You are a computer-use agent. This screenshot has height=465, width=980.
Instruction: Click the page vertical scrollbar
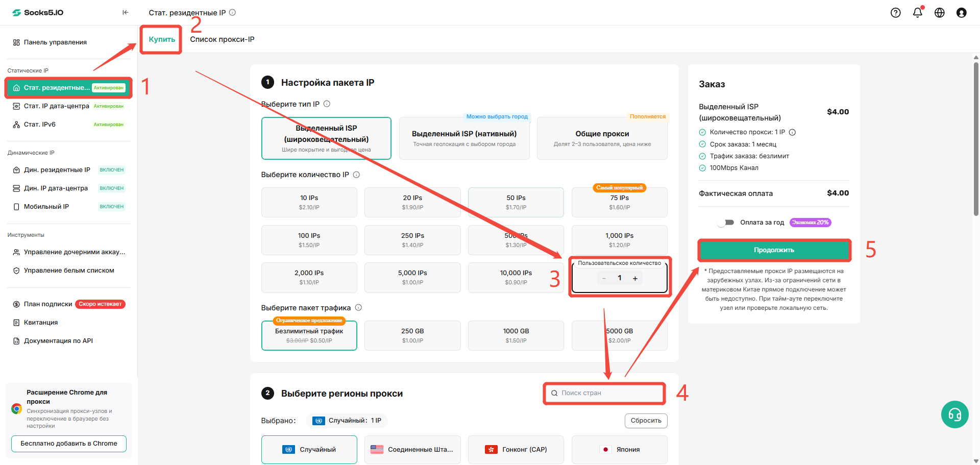pos(976,135)
